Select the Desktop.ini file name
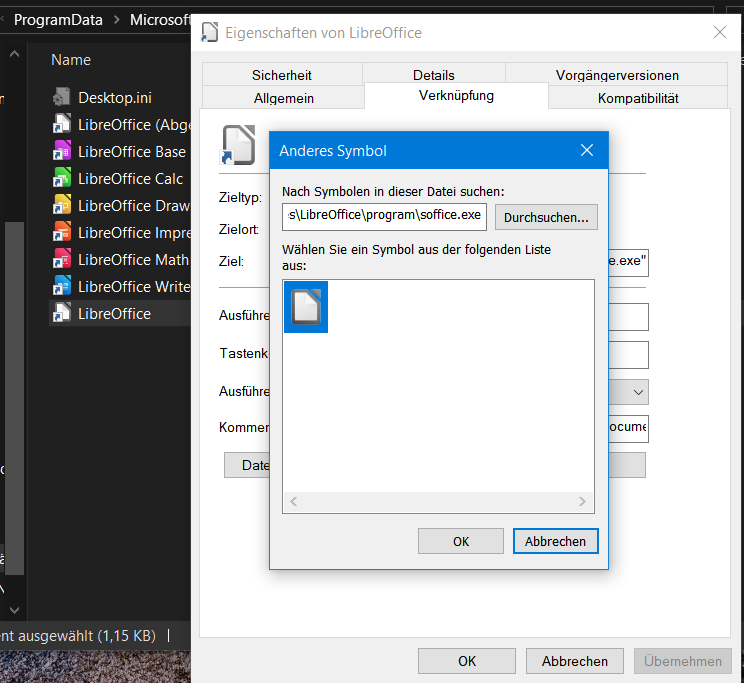Image resolution: width=744 pixels, height=683 pixels. (115, 97)
